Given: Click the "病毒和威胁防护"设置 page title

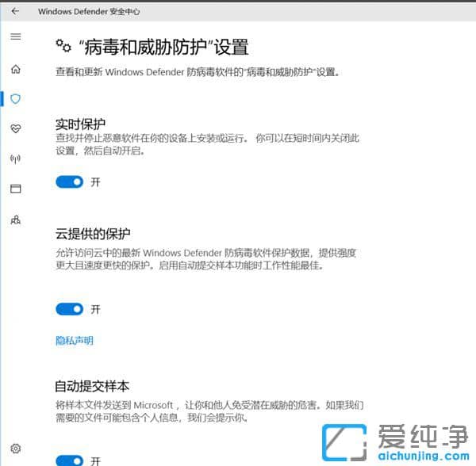Looking at the screenshot, I should [164, 48].
